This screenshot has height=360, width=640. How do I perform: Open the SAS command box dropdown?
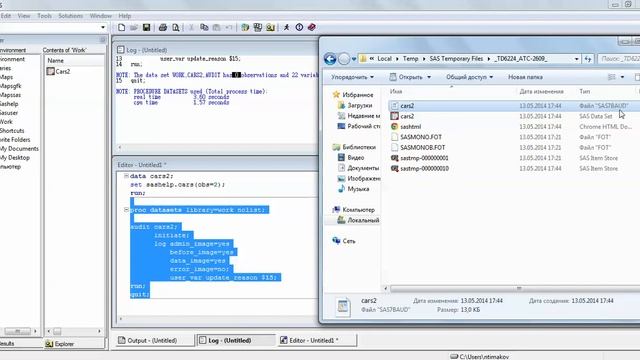pyautogui.click(x=103, y=27)
